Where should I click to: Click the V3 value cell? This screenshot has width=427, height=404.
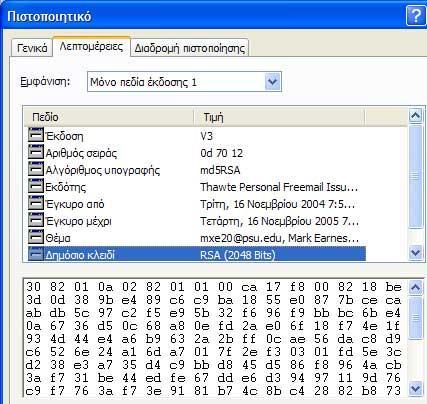pos(207,136)
